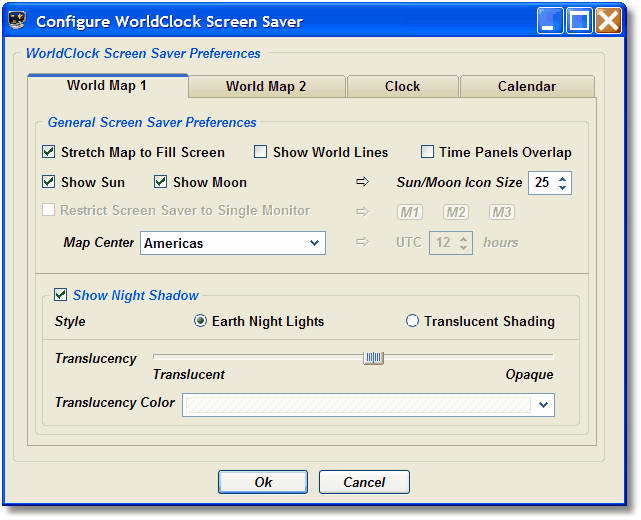Viewport: 641px width, 520px height.
Task: Click the arrow icon beside Sun/Moon Icon Size
Action: (x=362, y=182)
